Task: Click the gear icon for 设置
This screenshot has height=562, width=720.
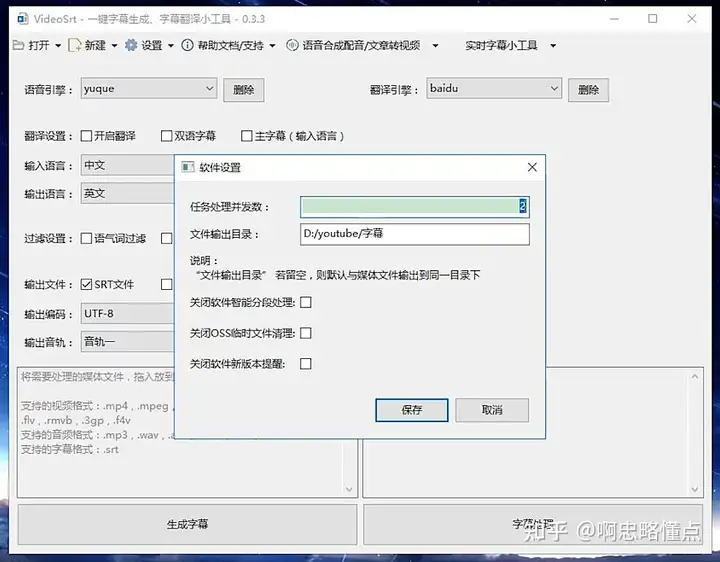Action: 131,45
